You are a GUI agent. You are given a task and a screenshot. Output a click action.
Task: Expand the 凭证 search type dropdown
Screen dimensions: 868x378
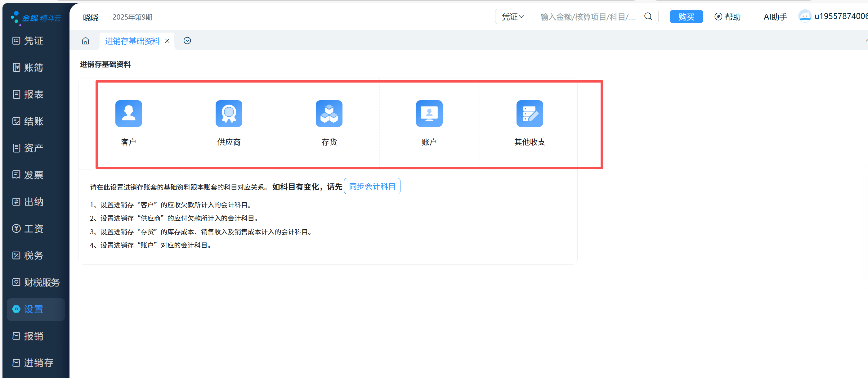(x=512, y=17)
